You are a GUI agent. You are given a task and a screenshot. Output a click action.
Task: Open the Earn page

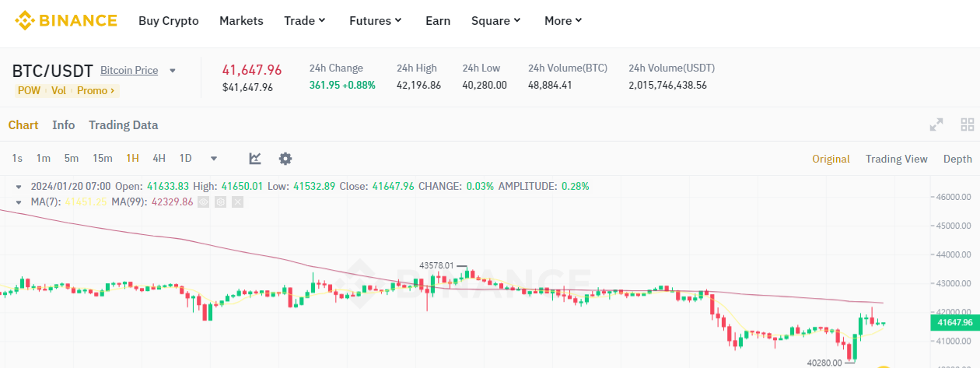tap(438, 21)
